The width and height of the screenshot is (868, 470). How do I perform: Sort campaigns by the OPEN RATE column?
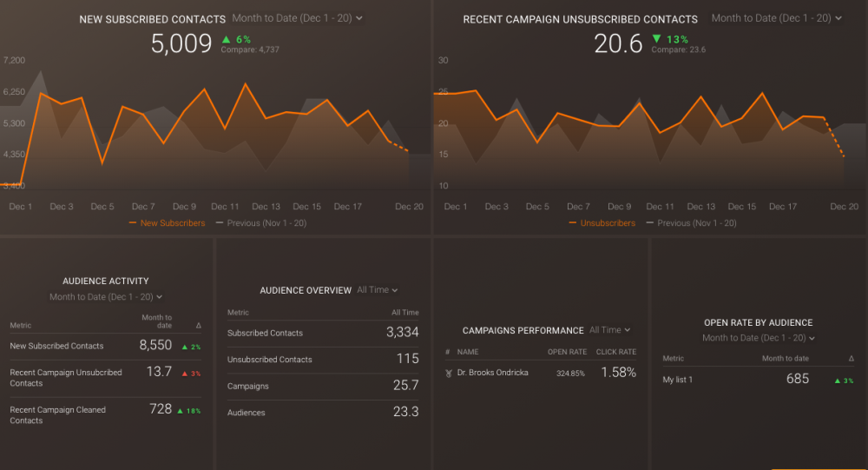567,352
